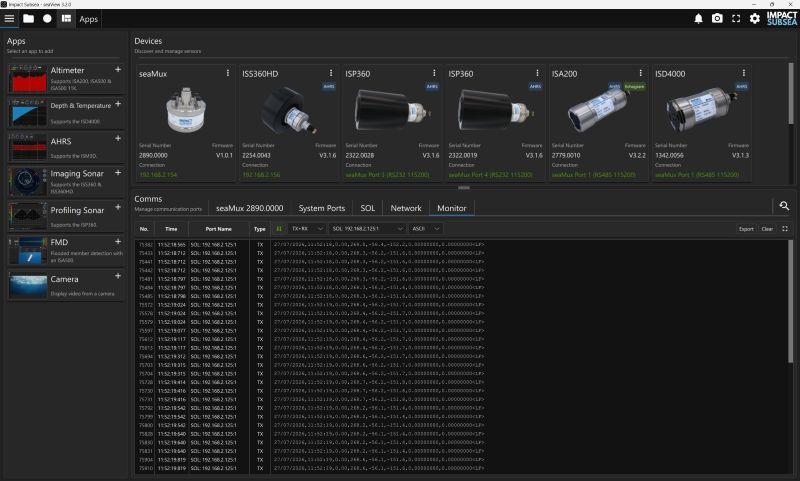
Task: Add the Depth & Temperature app
Action: pyautogui.click(x=118, y=104)
